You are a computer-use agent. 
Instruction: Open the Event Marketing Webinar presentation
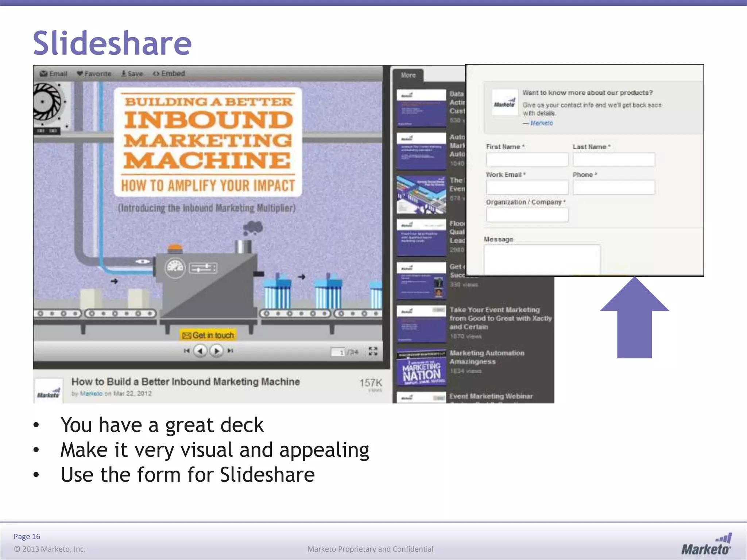pos(491,396)
